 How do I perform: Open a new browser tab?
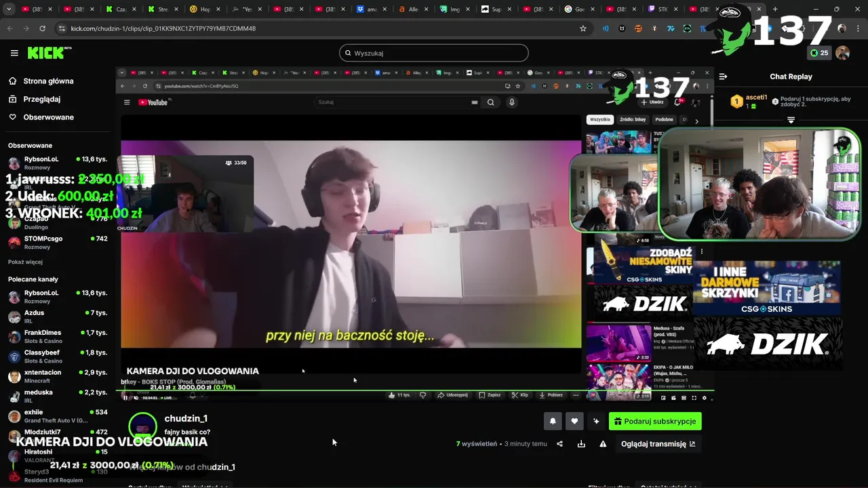pyautogui.click(x=775, y=9)
